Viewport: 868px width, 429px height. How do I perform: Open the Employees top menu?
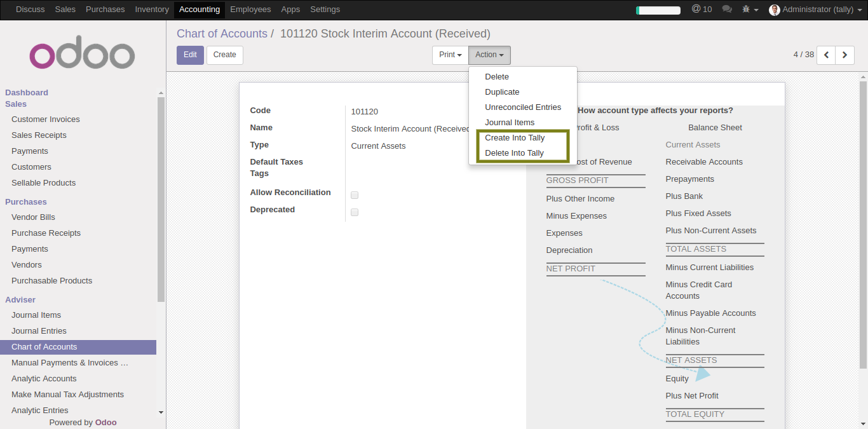tap(250, 10)
